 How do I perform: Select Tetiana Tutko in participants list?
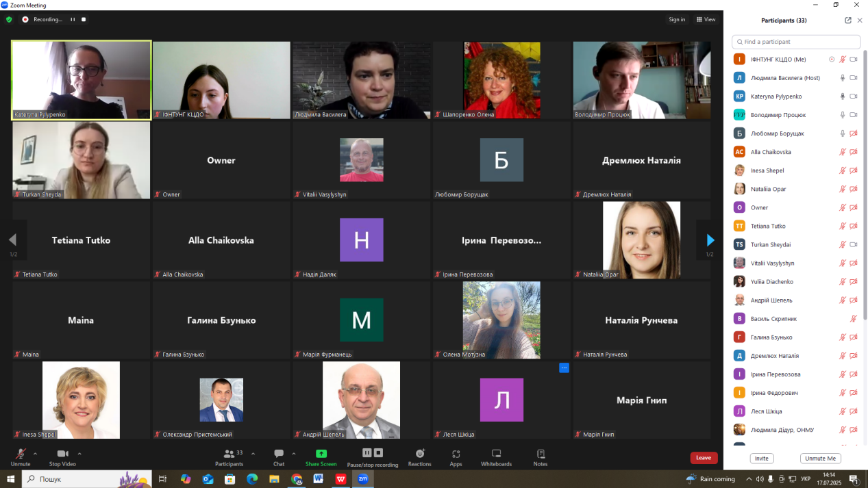[796, 226]
